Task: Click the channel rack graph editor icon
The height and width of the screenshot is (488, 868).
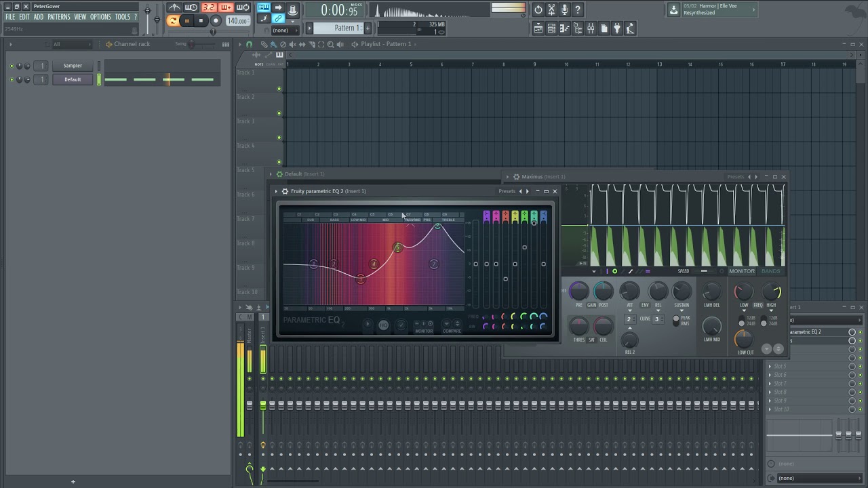Action: 226,44
